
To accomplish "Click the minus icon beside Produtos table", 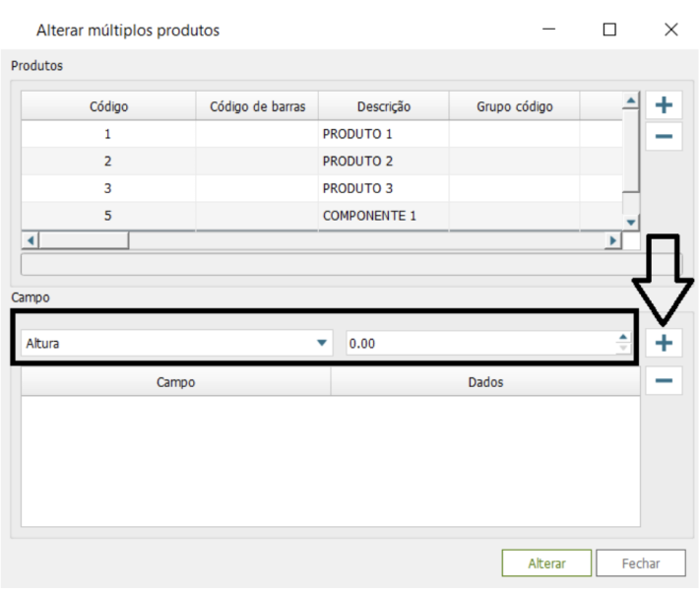I will point(664,136).
